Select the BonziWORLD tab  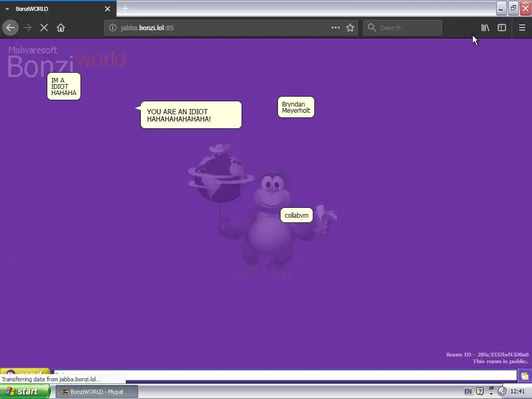coord(58,9)
